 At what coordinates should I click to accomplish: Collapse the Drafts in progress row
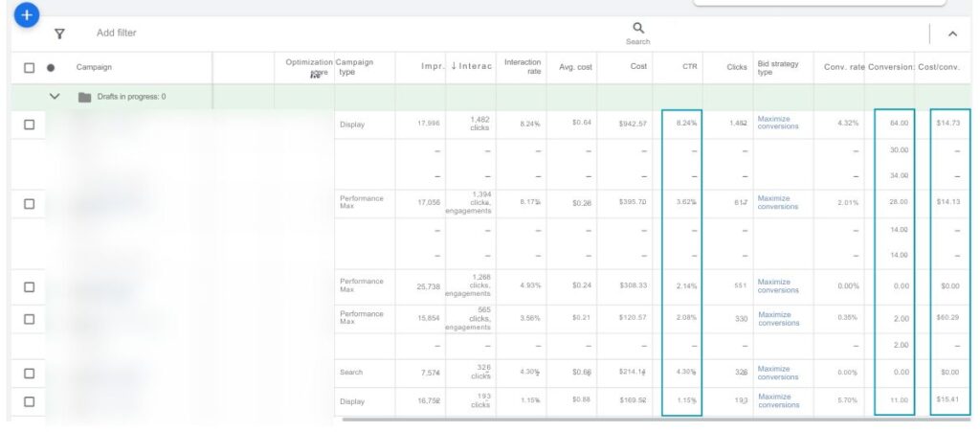[x=55, y=97]
